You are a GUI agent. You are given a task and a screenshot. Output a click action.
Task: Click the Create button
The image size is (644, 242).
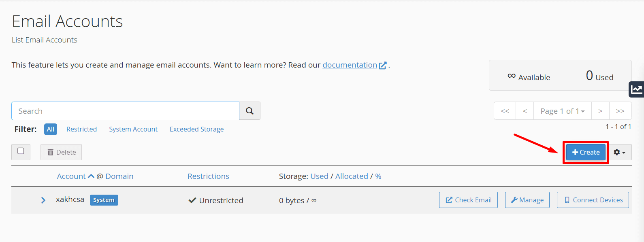tap(586, 152)
